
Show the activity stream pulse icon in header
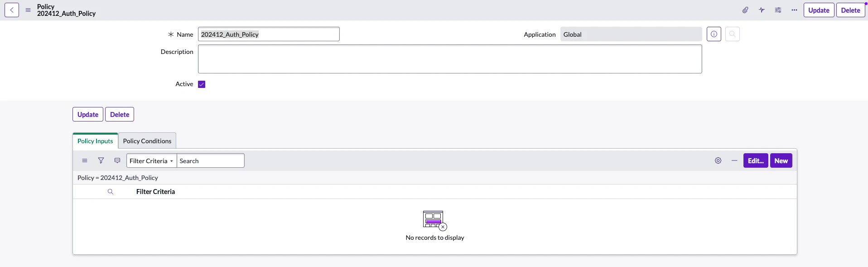click(x=762, y=10)
